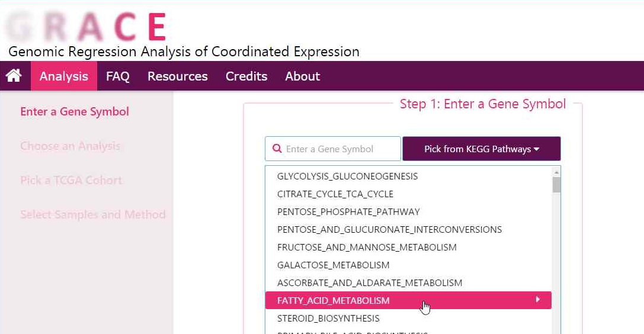
Task: Go to Choose an Analysis step
Action: coord(70,146)
